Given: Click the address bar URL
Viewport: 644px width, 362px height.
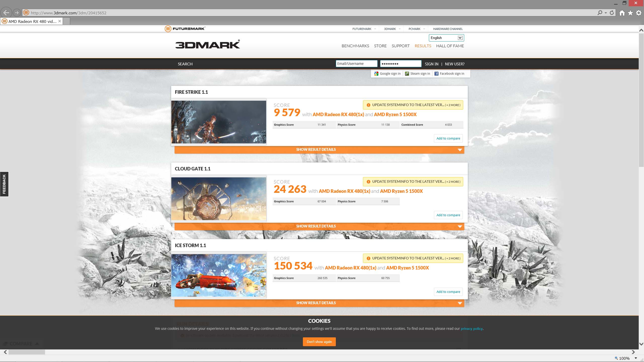Looking at the screenshot, I should pyautogui.click(x=68, y=13).
